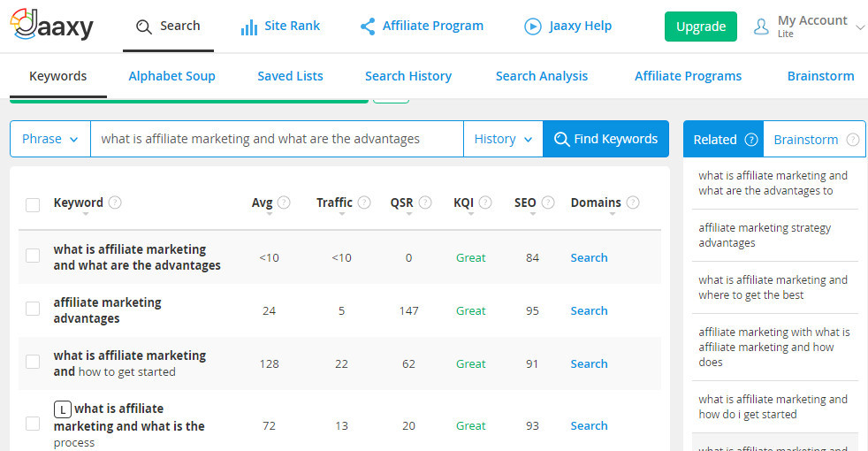Select the Brainstorm panel tab on right
Viewport: 868px width, 451px height.
[814, 139]
